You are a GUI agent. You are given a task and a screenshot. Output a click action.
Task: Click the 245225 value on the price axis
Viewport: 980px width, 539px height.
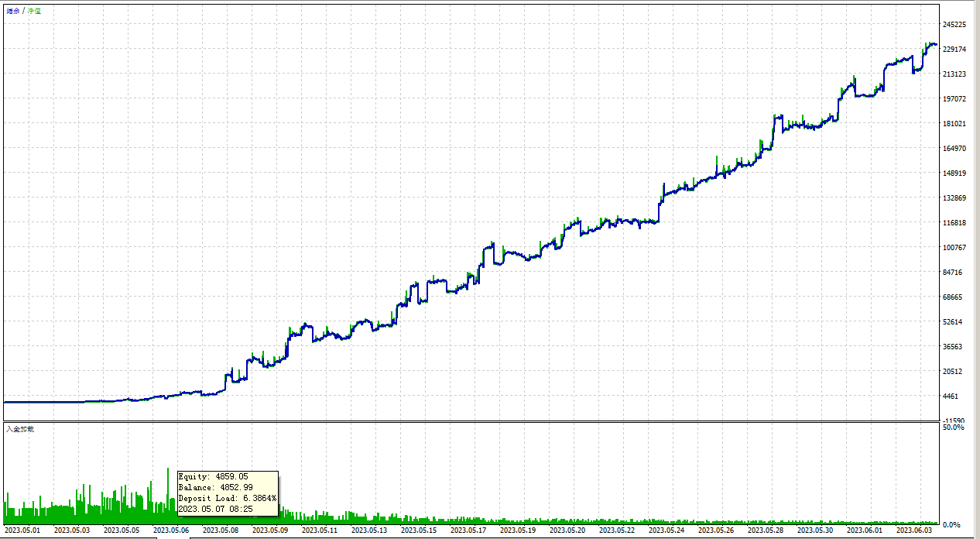955,25
